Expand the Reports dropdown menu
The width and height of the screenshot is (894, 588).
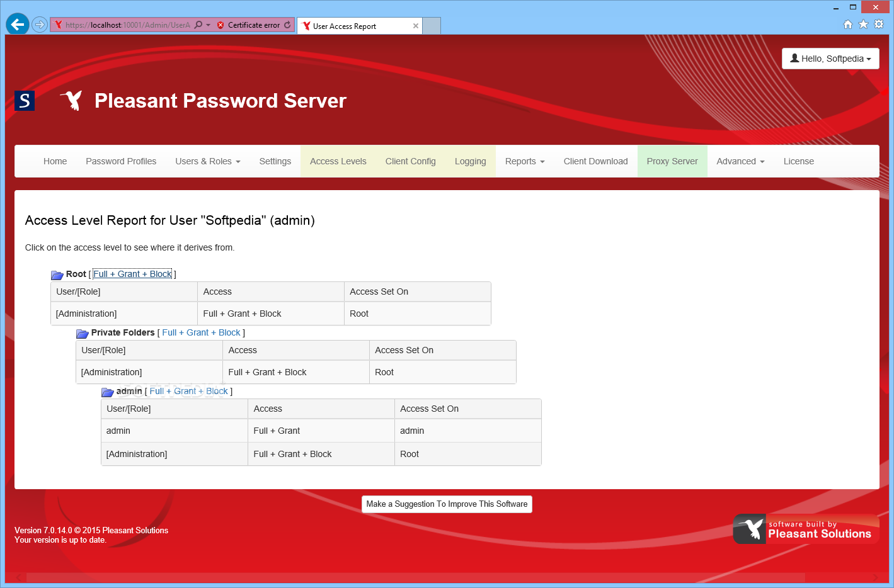click(x=525, y=161)
